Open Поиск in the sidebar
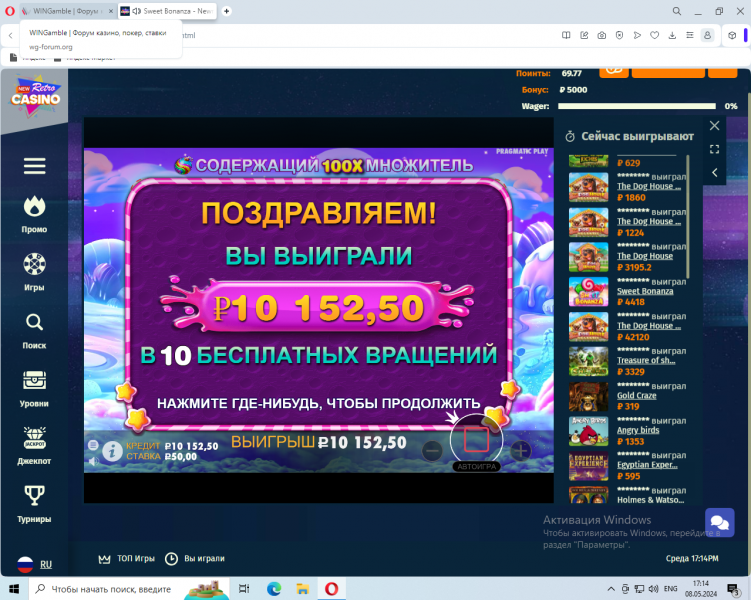The width and height of the screenshot is (751, 600). click(x=34, y=331)
